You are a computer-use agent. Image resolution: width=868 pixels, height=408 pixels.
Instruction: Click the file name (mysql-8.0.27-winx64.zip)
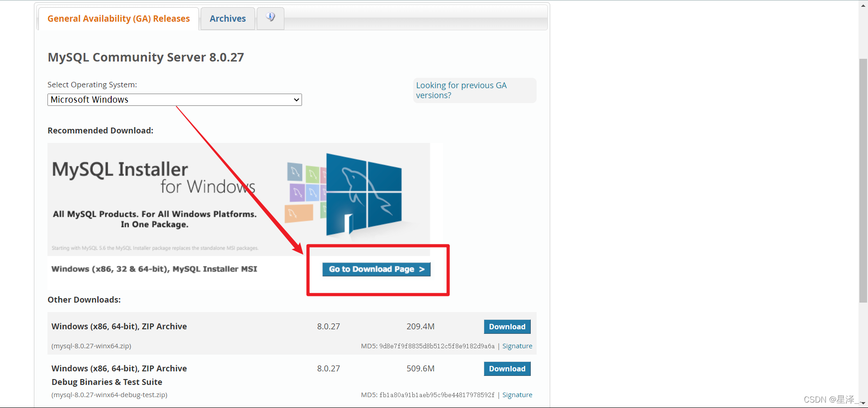pyautogui.click(x=91, y=346)
